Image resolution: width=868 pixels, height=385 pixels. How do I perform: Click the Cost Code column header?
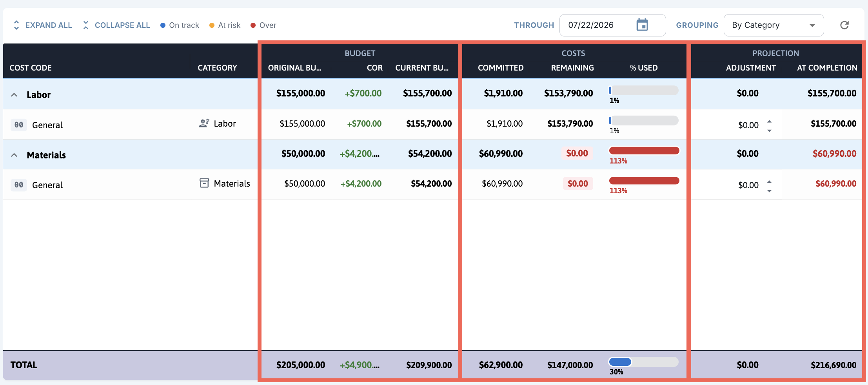coord(31,68)
